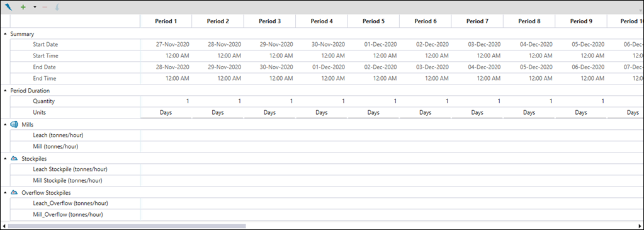Click Period 9 end date 06-Dec-2020
This screenshot has height=230, width=644.
(x=581, y=67)
